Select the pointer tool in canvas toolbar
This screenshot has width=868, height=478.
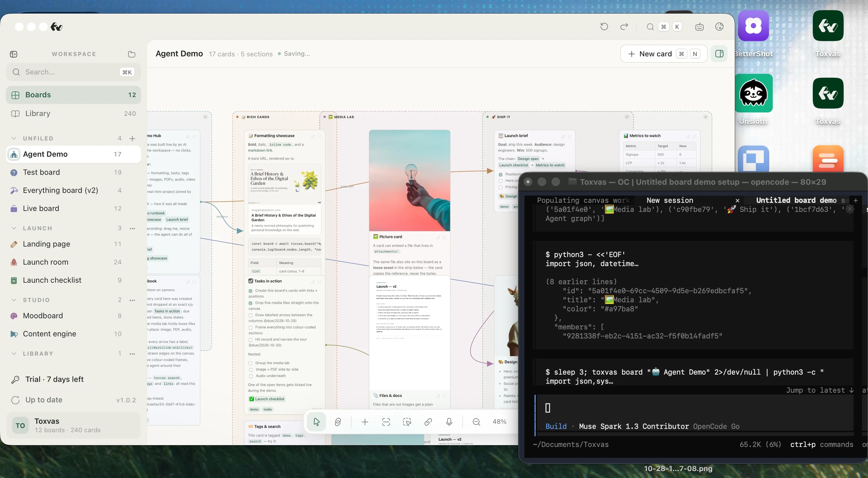click(x=316, y=421)
